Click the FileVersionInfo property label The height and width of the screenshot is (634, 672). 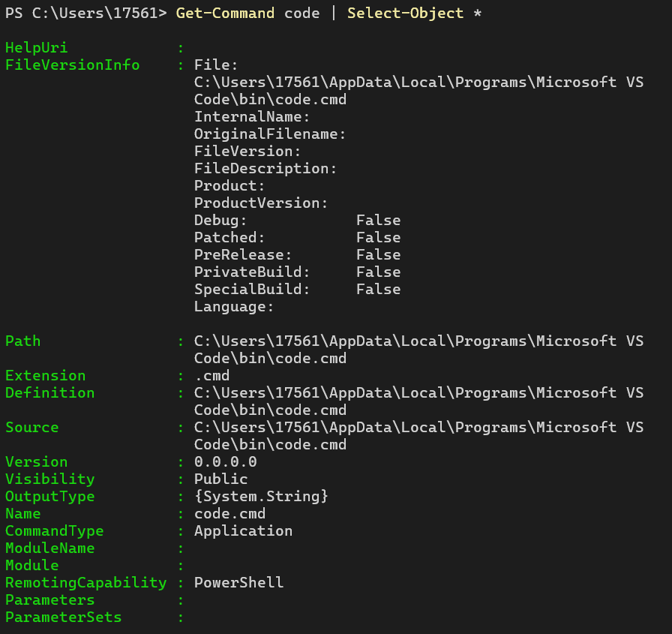72,65
